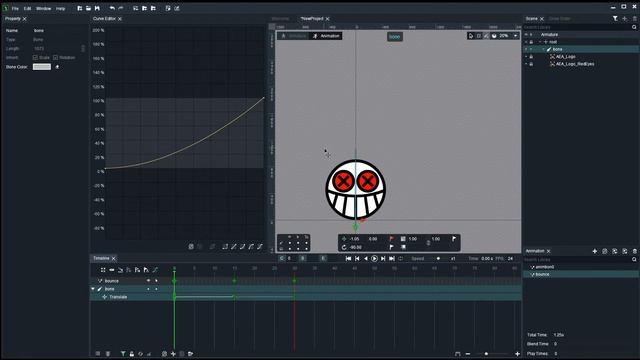
Task: Click the redo arrow icon
Action: click(x=121, y=8)
